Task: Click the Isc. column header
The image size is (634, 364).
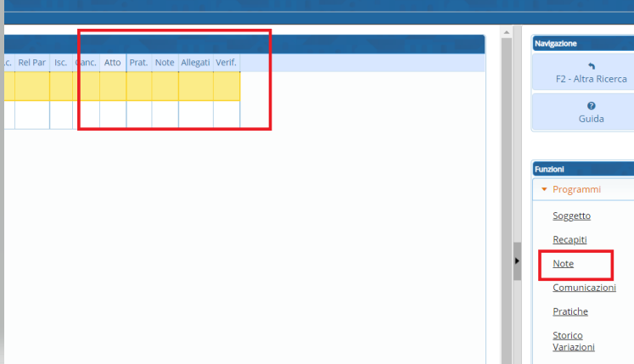Action: pyautogui.click(x=61, y=62)
